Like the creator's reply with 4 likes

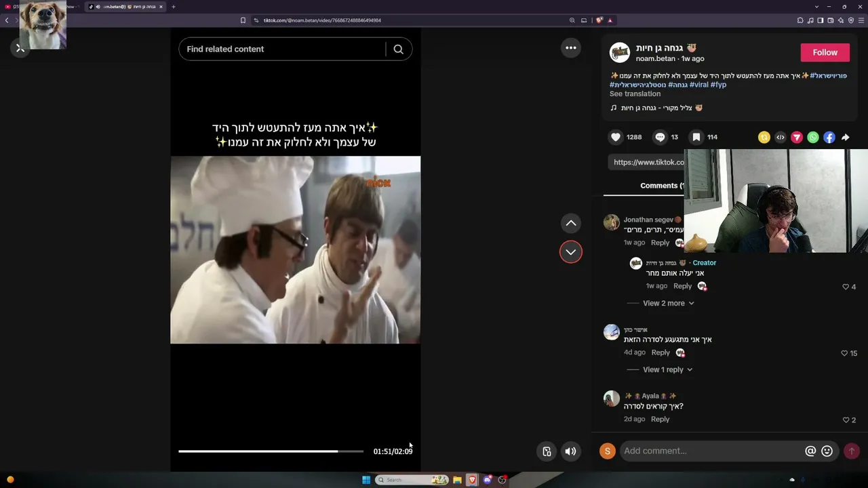tap(846, 287)
